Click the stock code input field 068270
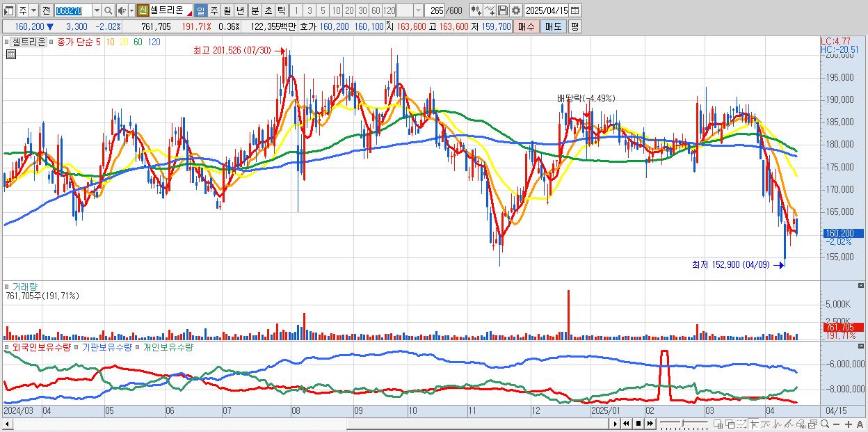 [x=73, y=10]
